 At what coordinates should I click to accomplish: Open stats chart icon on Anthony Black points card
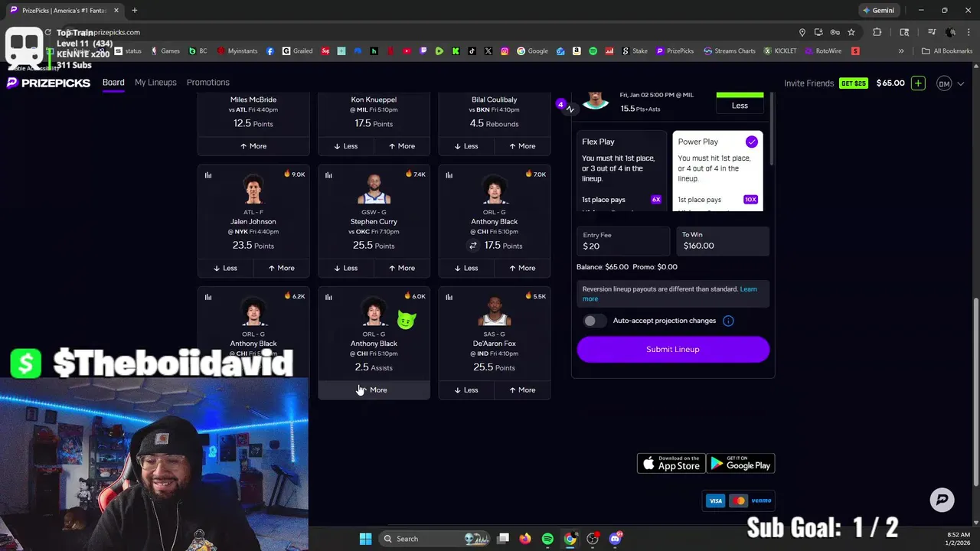point(449,175)
